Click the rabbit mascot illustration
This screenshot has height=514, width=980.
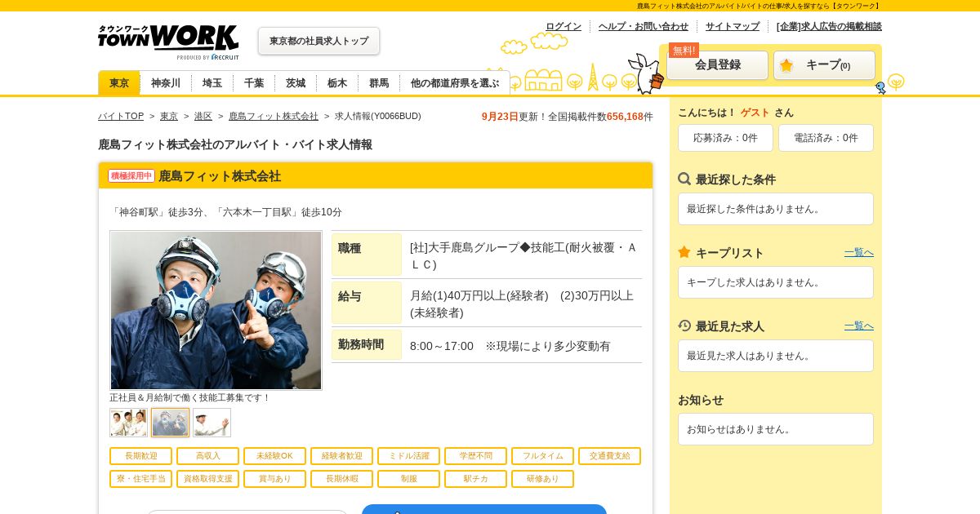tap(646, 73)
